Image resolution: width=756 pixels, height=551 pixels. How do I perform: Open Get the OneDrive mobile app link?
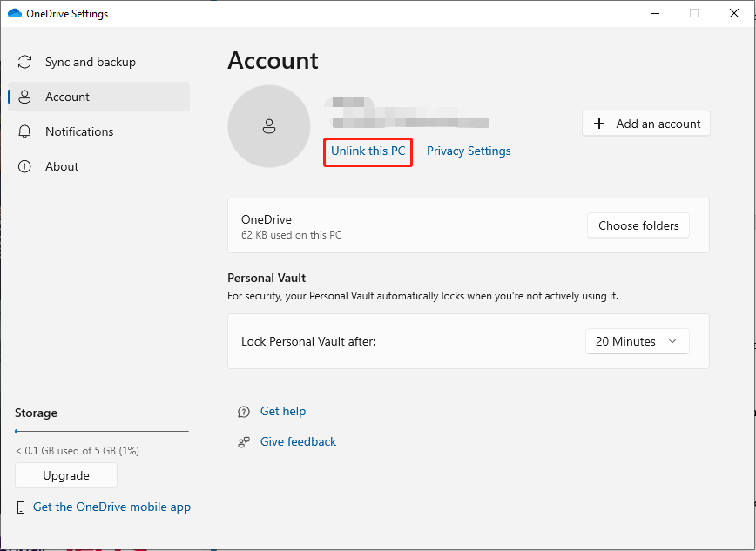[111, 507]
